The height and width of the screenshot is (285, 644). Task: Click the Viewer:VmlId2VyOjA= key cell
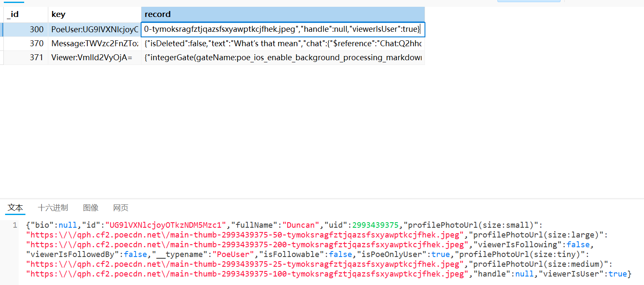pyautogui.click(x=94, y=58)
